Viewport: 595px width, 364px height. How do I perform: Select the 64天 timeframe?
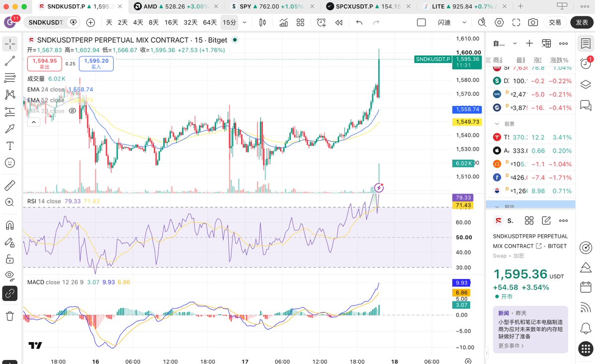209,23
